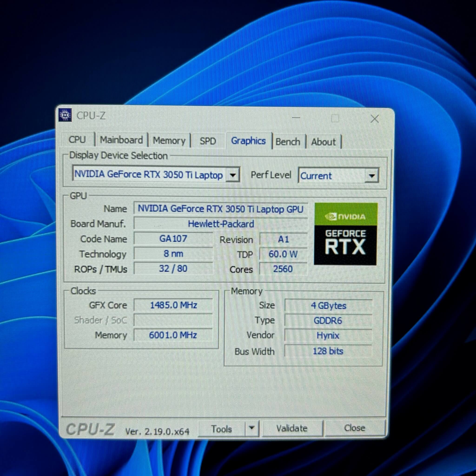Viewport: 476px width, 476px height.
Task: Click the Close button at bottom right
Action: (x=354, y=428)
